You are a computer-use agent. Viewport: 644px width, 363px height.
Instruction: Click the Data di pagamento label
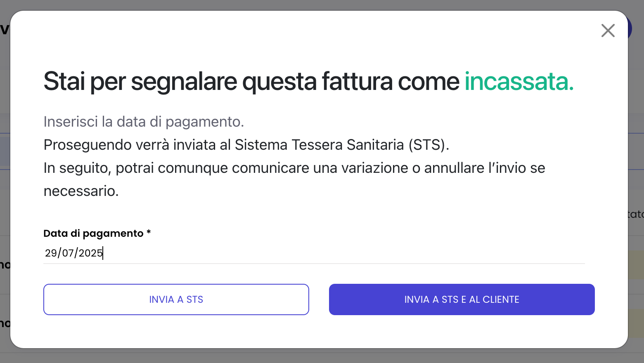pos(93,233)
